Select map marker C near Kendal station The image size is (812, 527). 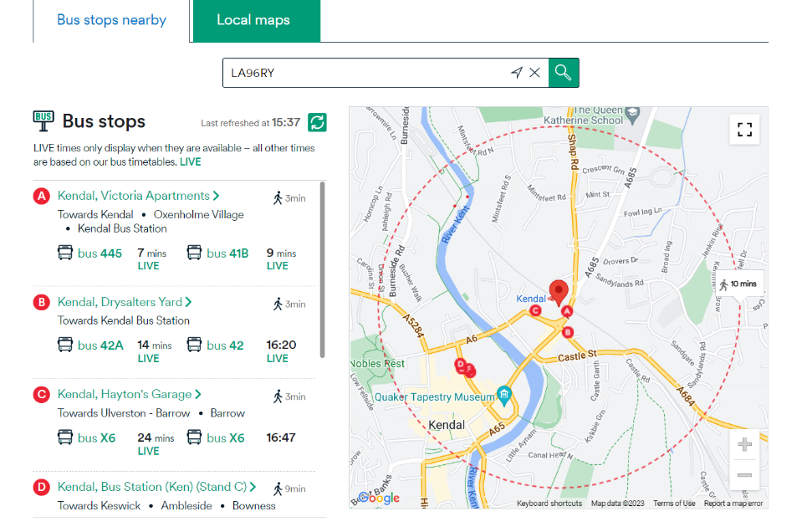[536, 311]
